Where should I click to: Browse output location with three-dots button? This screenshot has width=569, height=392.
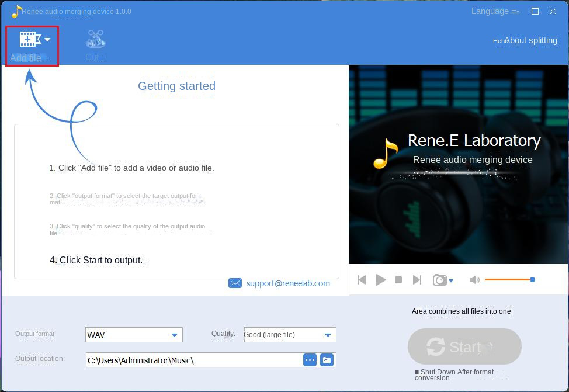tap(310, 360)
